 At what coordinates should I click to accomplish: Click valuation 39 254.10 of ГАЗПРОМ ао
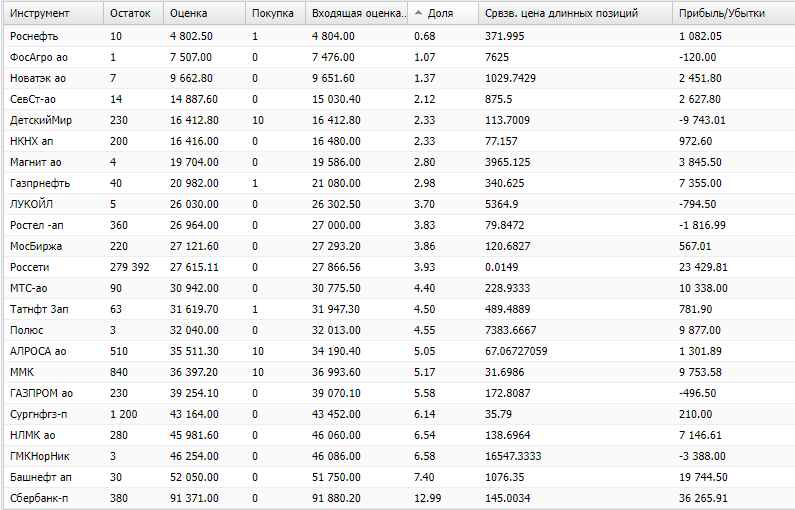pyautogui.click(x=194, y=393)
